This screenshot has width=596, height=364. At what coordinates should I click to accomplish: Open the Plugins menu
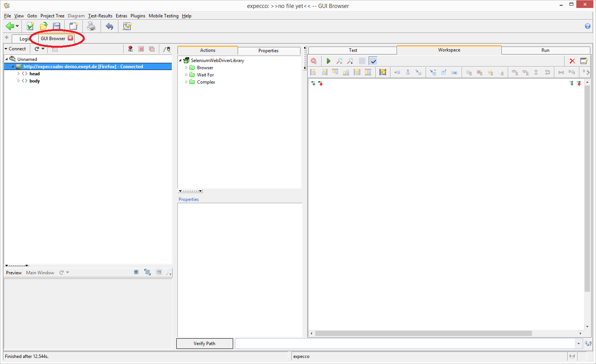138,16
